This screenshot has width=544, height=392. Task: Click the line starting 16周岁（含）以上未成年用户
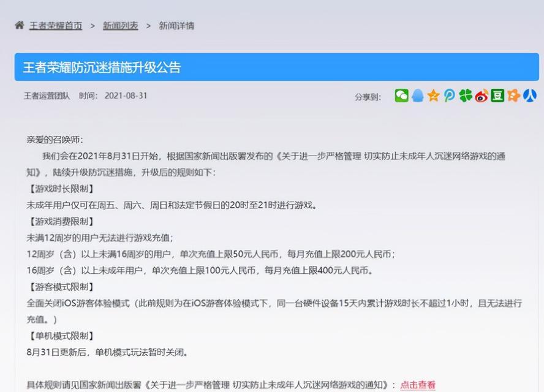[x=200, y=270]
